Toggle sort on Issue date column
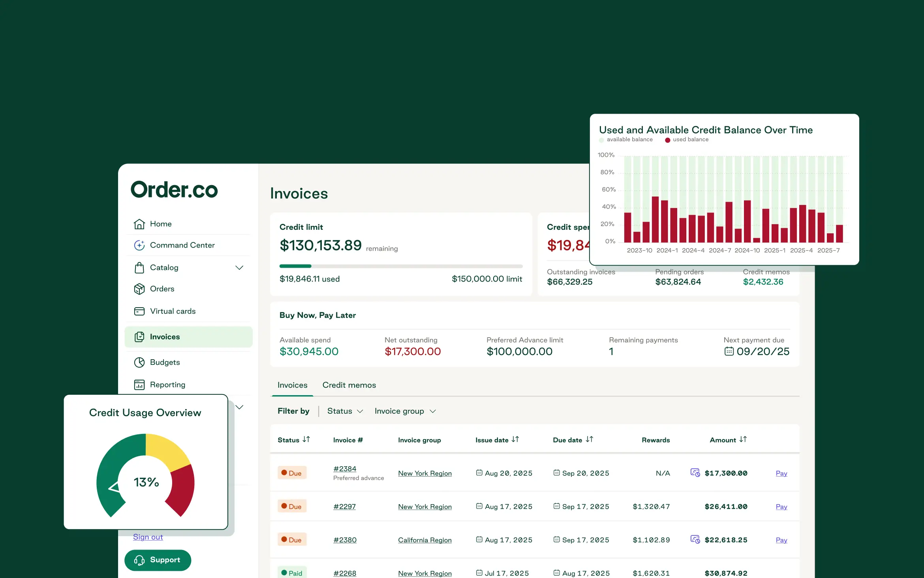924x578 pixels. 515,439
